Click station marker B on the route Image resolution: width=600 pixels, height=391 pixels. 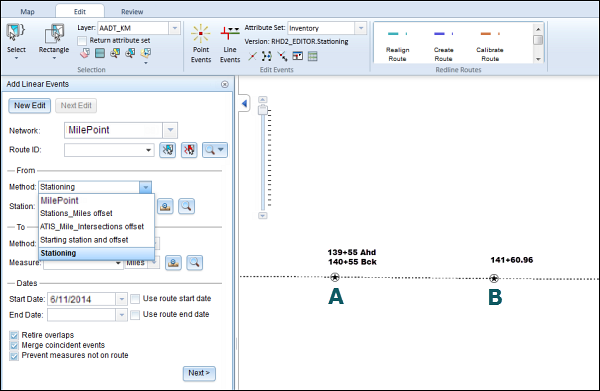[x=494, y=278]
